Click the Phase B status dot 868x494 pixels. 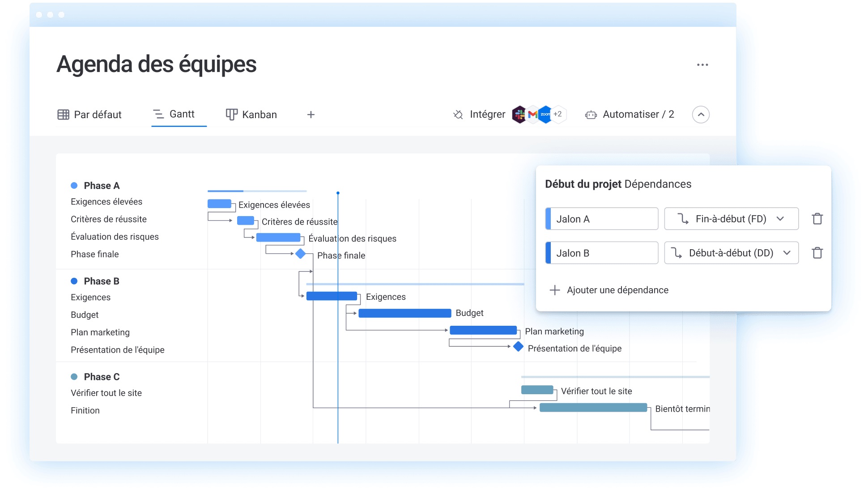tap(74, 281)
